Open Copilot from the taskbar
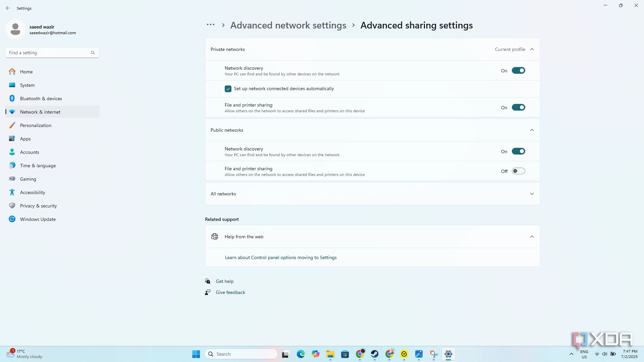Image resolution: width=644 pixels, height=362 pixels. click(315, 354)
